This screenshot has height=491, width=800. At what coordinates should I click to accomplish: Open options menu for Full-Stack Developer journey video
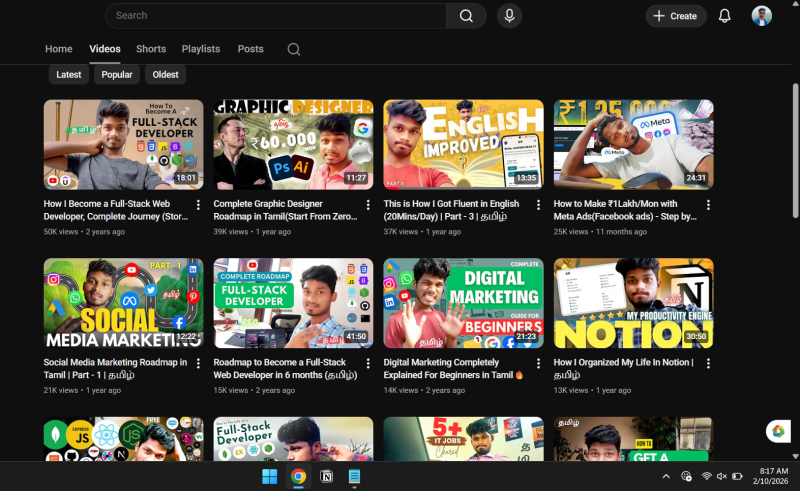198,204
